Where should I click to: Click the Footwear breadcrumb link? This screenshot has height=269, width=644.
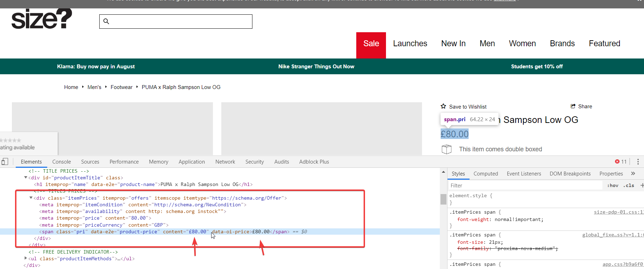pos(121,87)
